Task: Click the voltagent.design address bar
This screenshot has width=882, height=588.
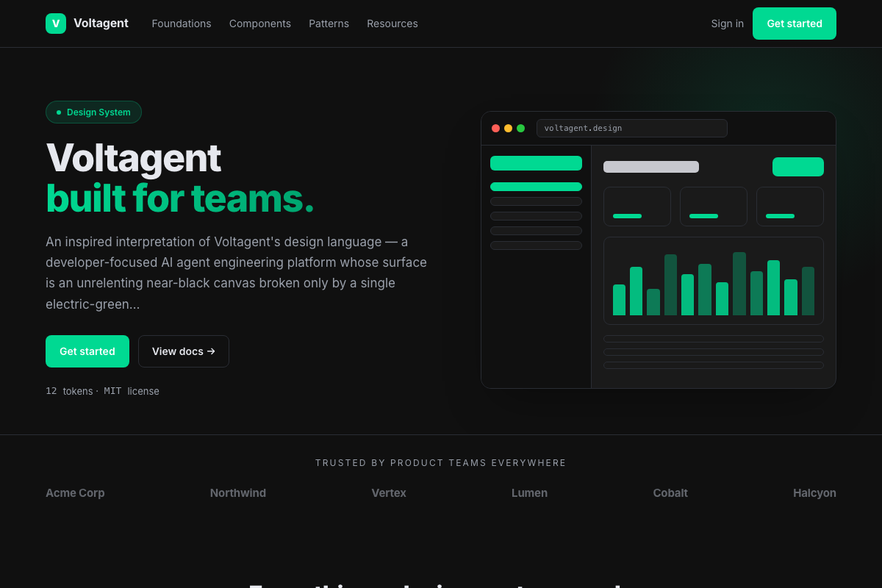Action: (632, 129)
